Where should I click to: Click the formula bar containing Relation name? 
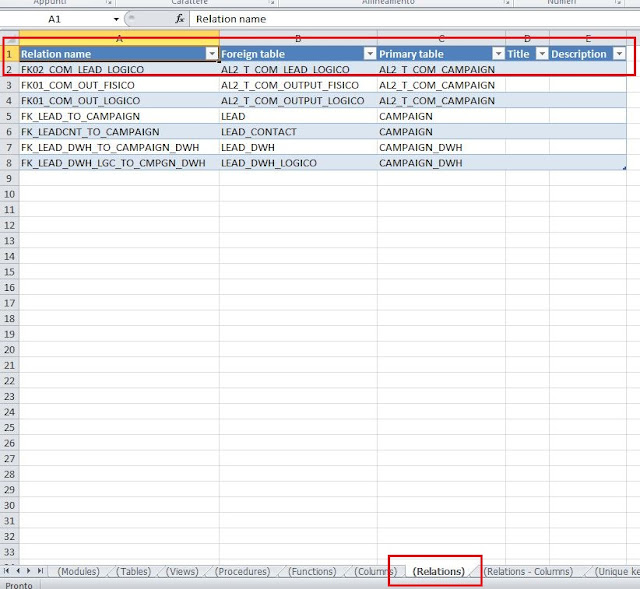(414, 19)
